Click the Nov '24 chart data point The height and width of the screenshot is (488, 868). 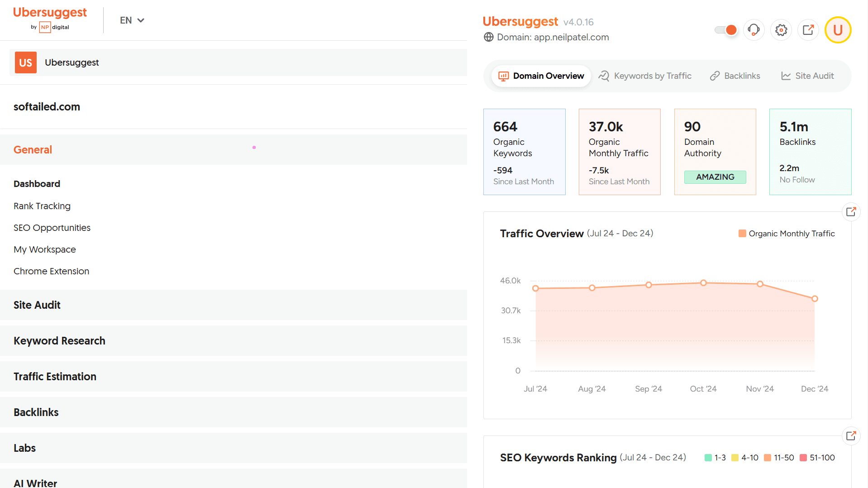(x=760, y=284)
